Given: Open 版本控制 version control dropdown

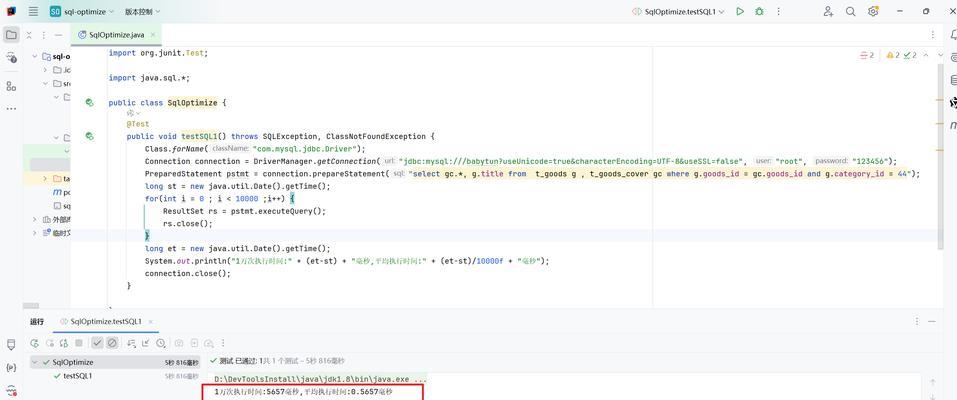Looking at the screenshot, I should click(143, 11).
